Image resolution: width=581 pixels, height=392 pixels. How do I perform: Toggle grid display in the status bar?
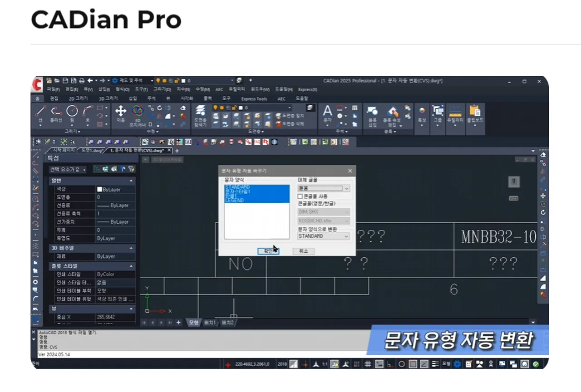tap(368, 364)
